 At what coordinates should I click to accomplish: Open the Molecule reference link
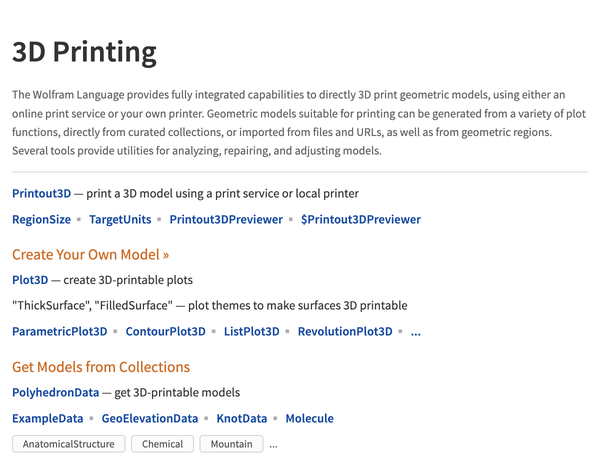tap(310, 418)
